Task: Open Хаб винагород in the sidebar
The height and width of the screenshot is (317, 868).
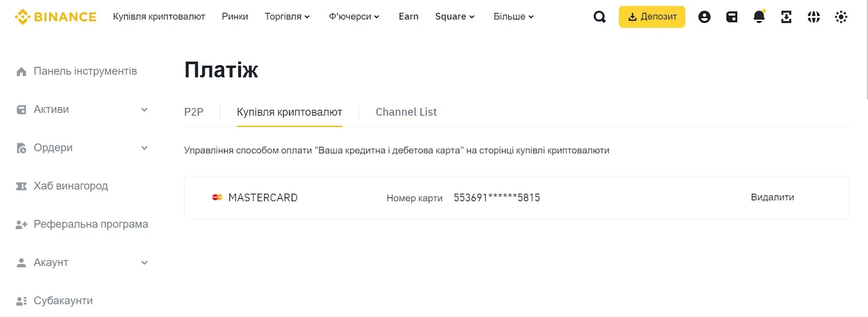Action: click(x=71, y=186)
